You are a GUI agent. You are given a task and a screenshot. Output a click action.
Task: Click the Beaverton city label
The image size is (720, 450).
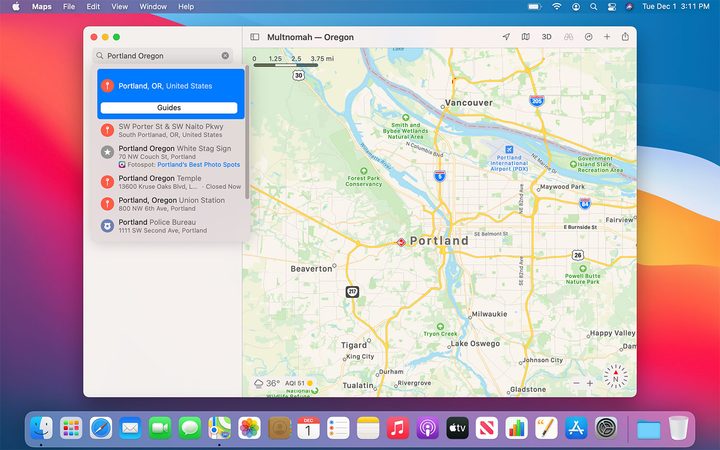(311, 269)
